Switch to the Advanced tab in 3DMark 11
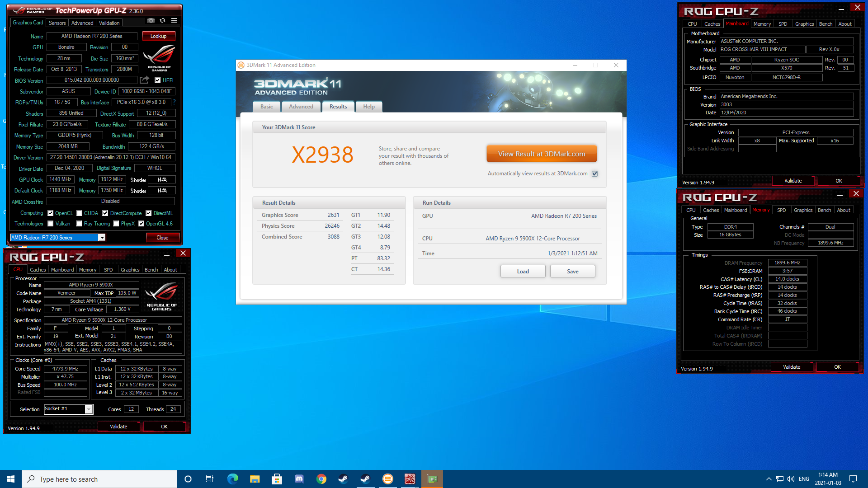The width and height of the screenshot is (868, 488). pyautogui.click(x=301, y=107)
